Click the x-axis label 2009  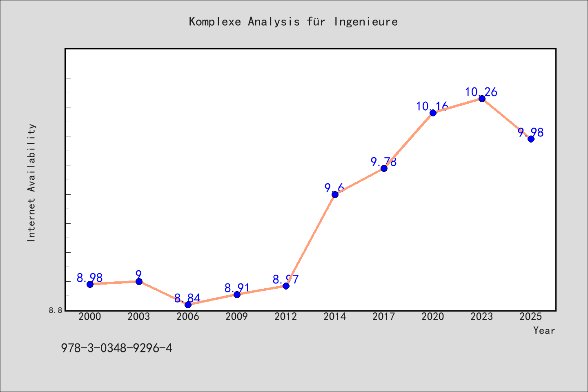pyautogui.click(x=237, y=316)
